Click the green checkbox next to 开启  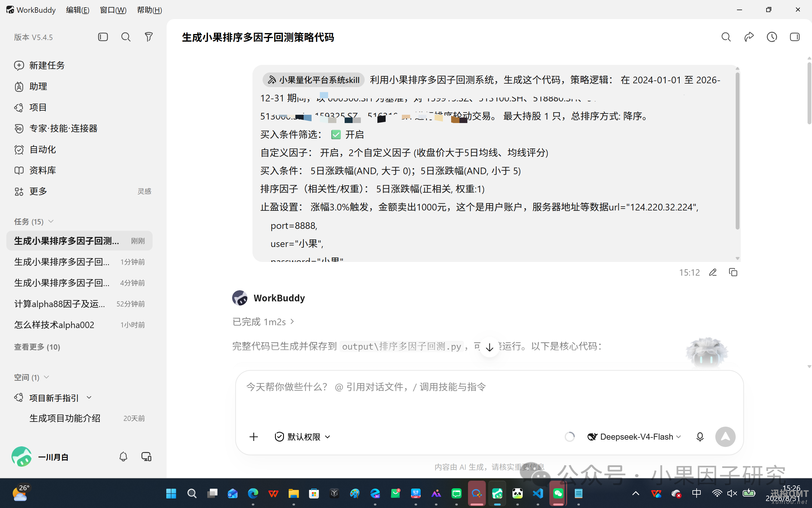pos(336,134)
